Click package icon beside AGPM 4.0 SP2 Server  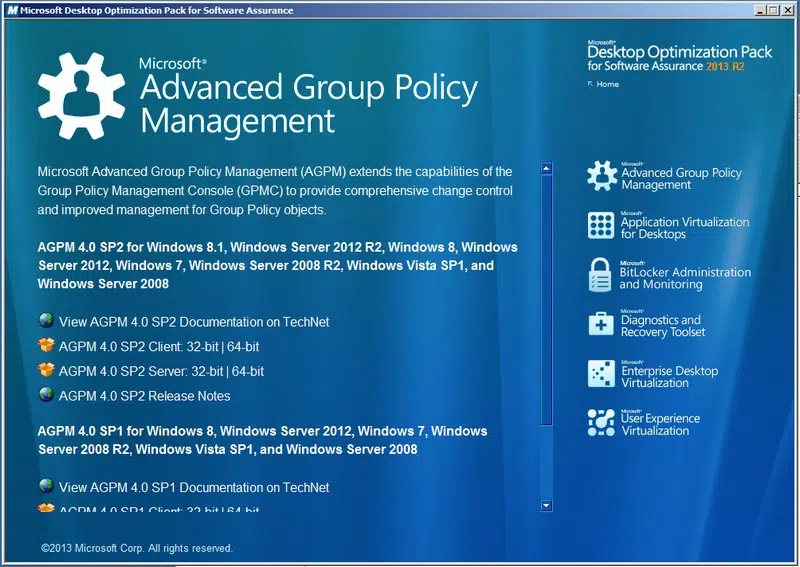coord(46,369)
